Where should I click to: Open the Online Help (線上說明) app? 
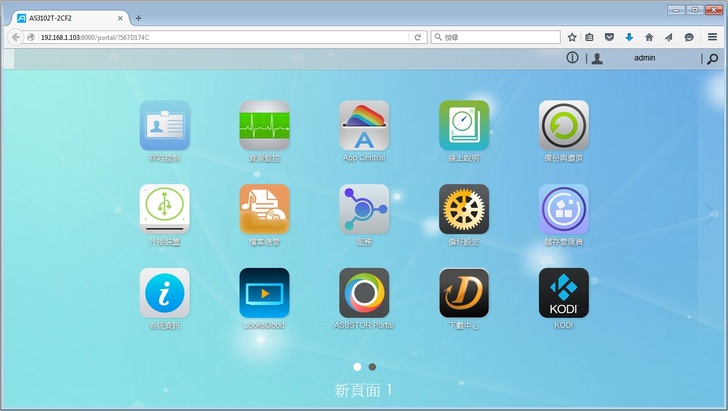click(464, 126)
